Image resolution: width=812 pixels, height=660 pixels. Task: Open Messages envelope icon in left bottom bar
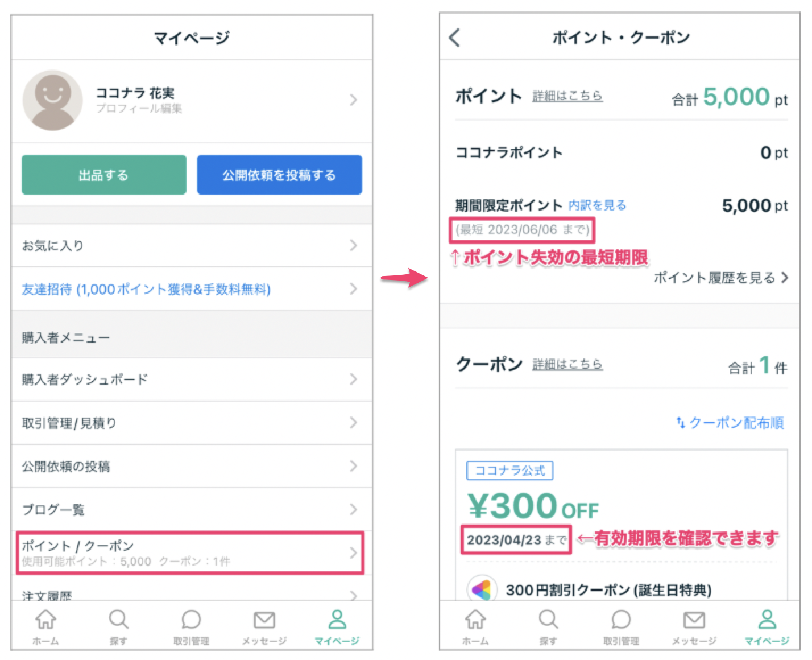(264, 620)
